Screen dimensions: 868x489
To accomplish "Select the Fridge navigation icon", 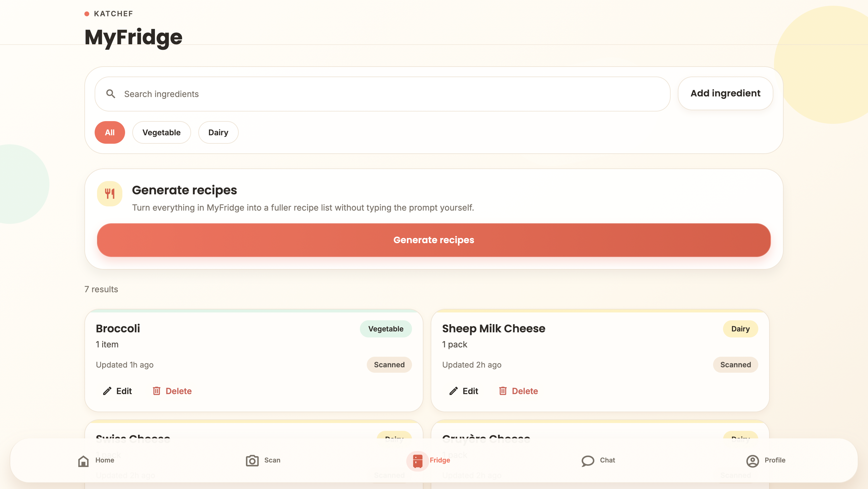I will click(417, 461).
